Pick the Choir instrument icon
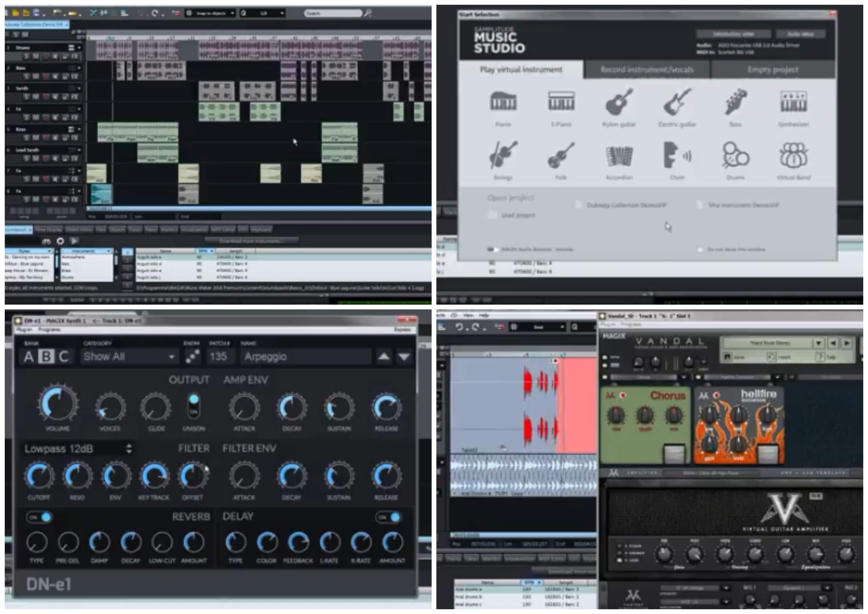Screen dimensions: 868x614 677,155
